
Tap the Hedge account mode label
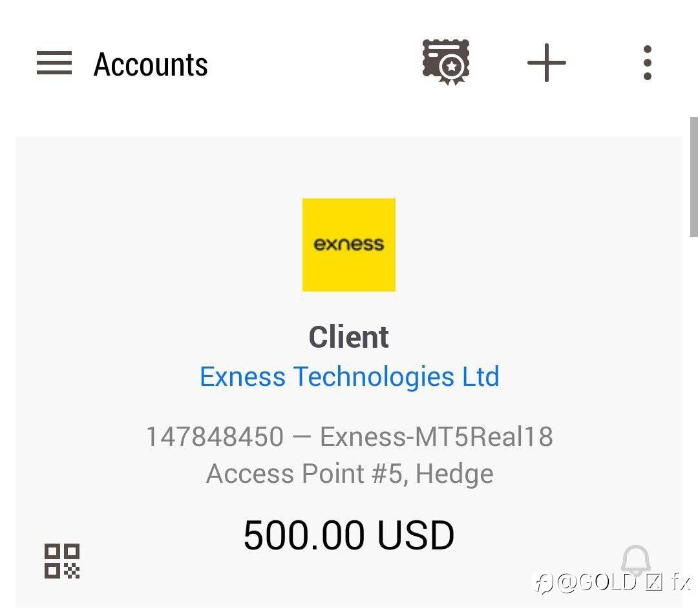pos(454,474)
